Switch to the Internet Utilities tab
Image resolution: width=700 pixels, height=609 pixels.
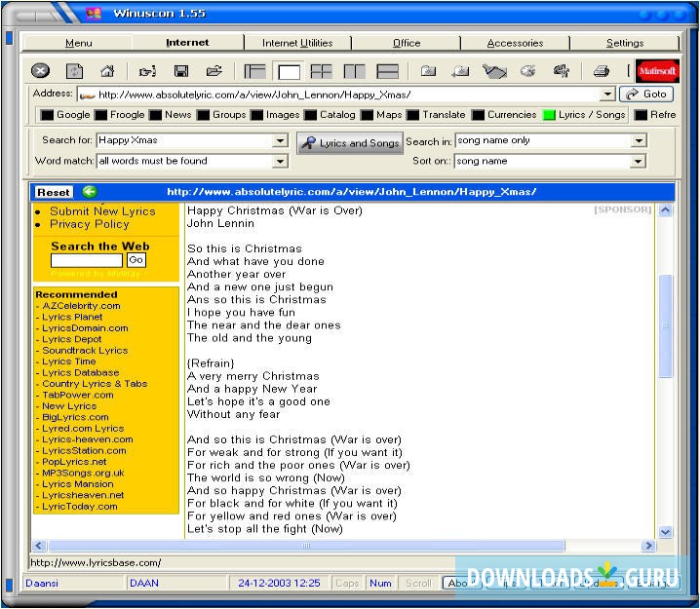coord(297,43)
